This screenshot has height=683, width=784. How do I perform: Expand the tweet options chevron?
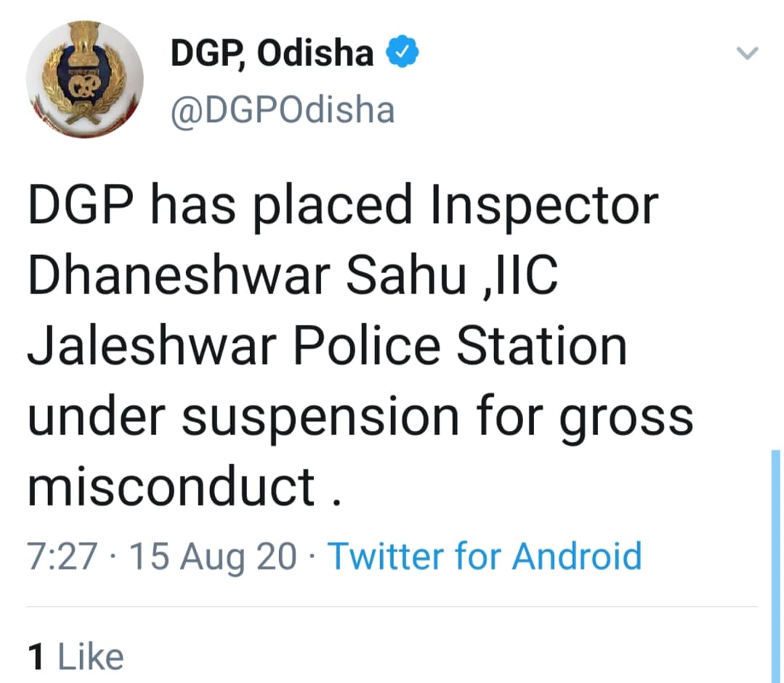pos(748,52)
